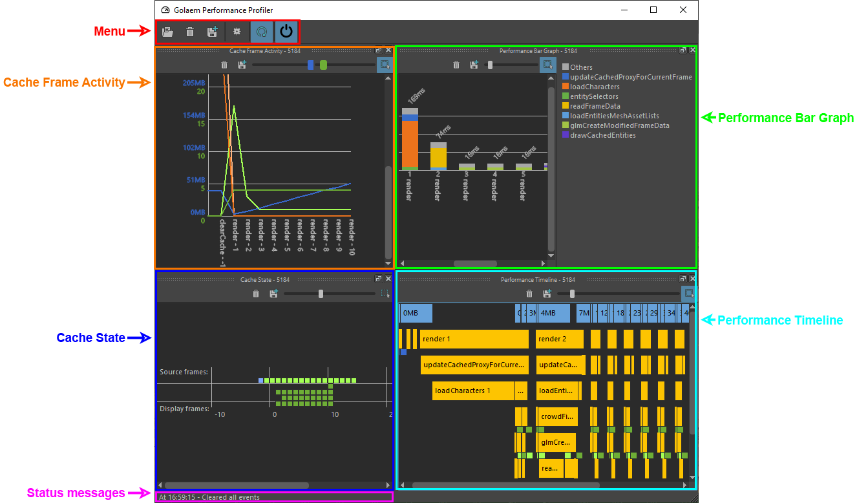Click the loadEntitiesMeshAssetLists legend entry
The width and height of the screenshot is (868, 503).
coord(611,116)
